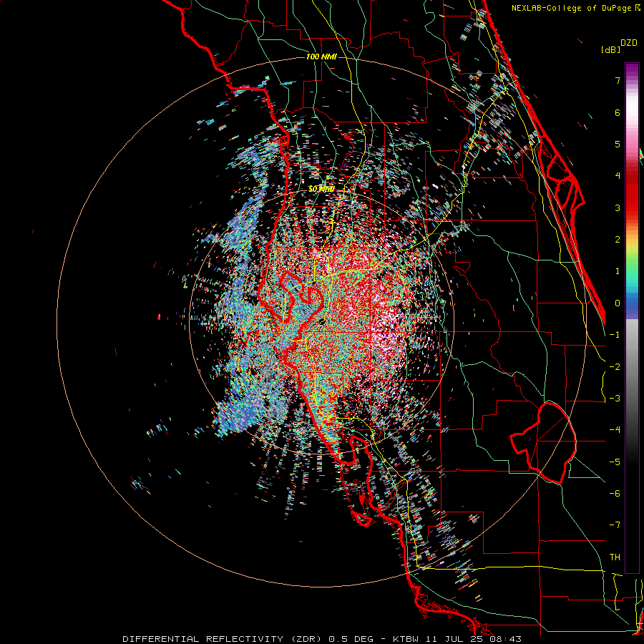Select the -5 dB tick label
This screenshot has height=644, width=644.
[x=615, y=462]
